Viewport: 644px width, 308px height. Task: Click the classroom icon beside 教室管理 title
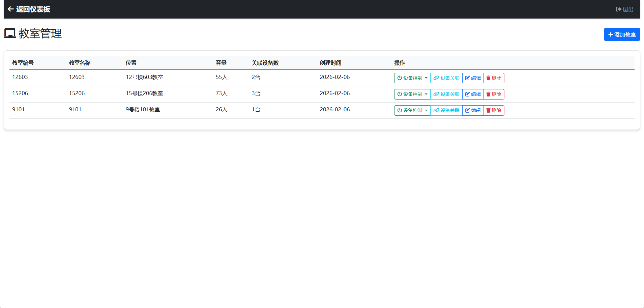pos(10,33)
